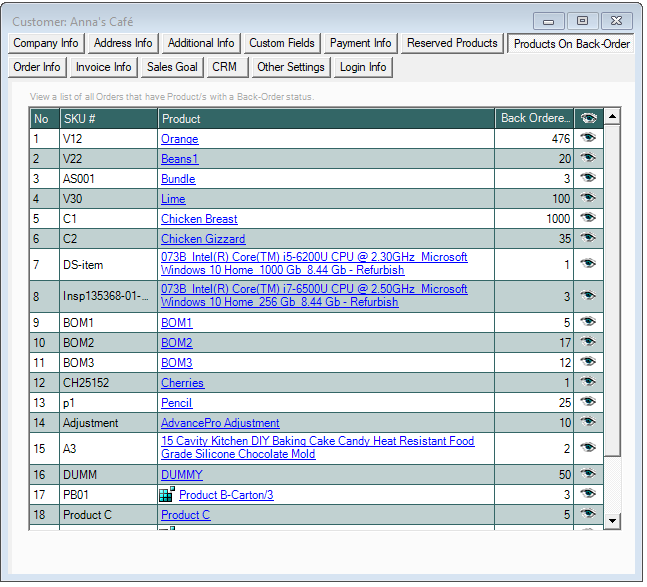Select the Login Info tab
Image resolution: width=647 pixels, height=587 pixels.
click(x=363, y=67)
